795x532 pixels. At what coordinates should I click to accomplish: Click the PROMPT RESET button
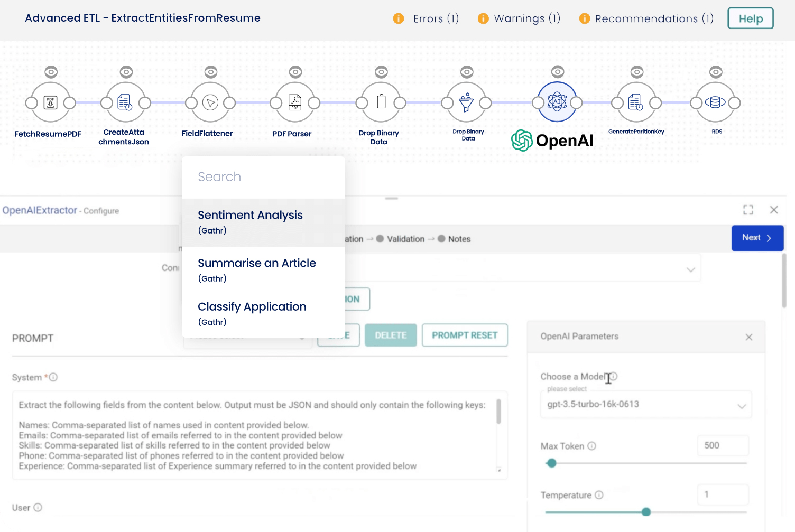pyautogui.click(x=465, y=335)
